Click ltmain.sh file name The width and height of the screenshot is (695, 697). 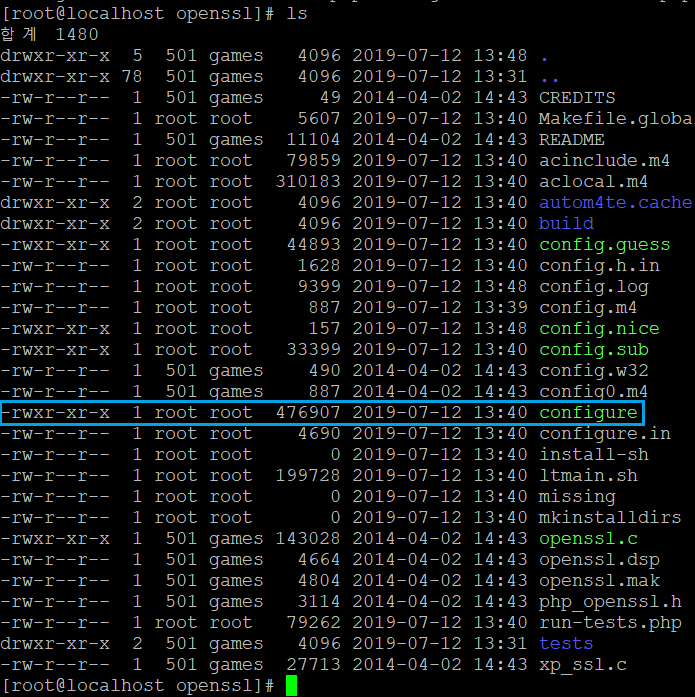tap(588, 476)
